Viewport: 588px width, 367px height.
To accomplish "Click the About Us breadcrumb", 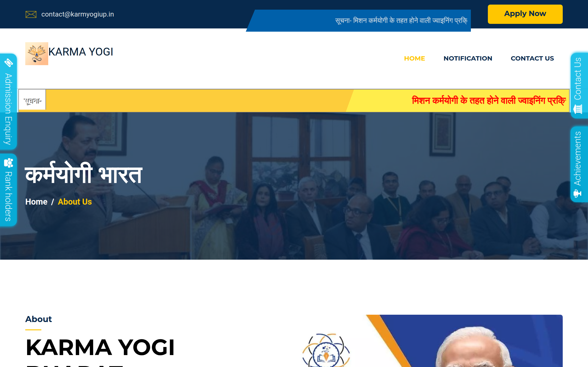I will 75,202.
